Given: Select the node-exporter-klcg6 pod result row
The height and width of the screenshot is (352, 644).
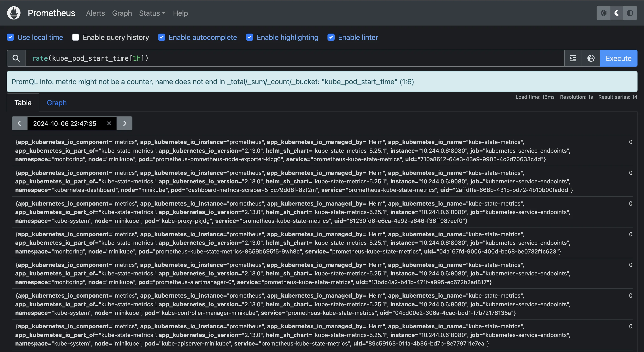Looking at the screenshot, I should (322, 151).
